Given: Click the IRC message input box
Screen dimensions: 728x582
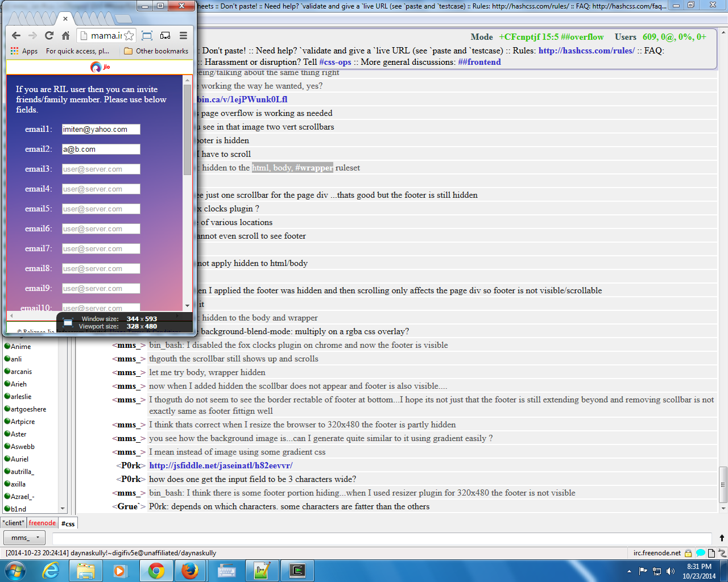Looking at the screenshot, I should click(382, 538).
